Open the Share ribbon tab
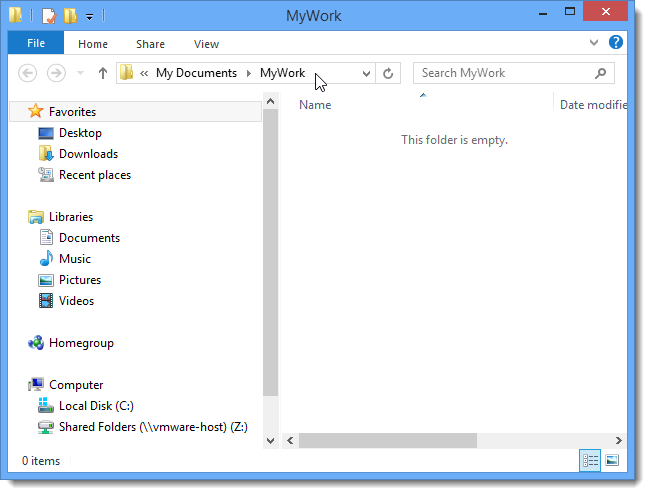Screen dimensions: 650x495 [150, 44]
